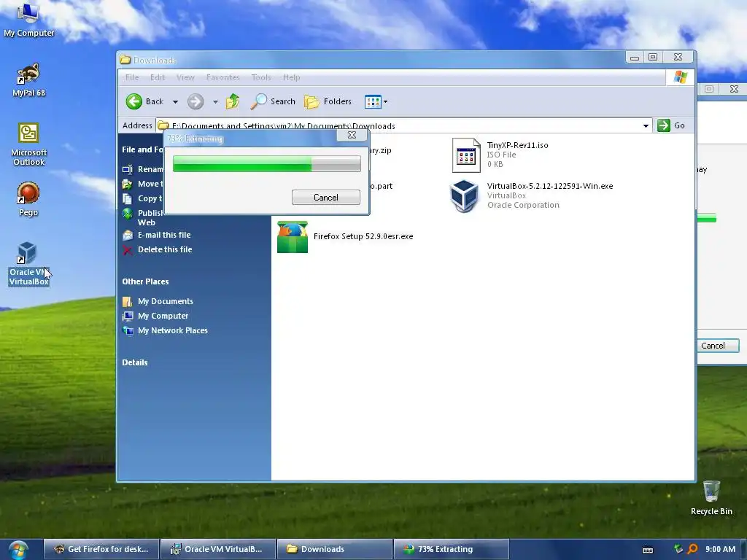Viewport: 747px width, 560px height.
Task: Open the Favorites menu
Action: coord(222,77)
